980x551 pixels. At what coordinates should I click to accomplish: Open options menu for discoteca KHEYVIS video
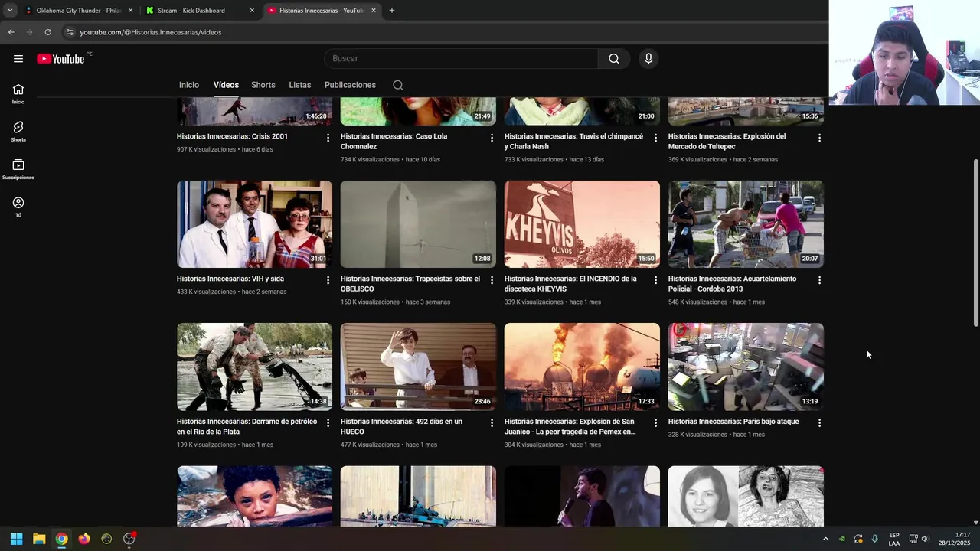click(655, 280)
